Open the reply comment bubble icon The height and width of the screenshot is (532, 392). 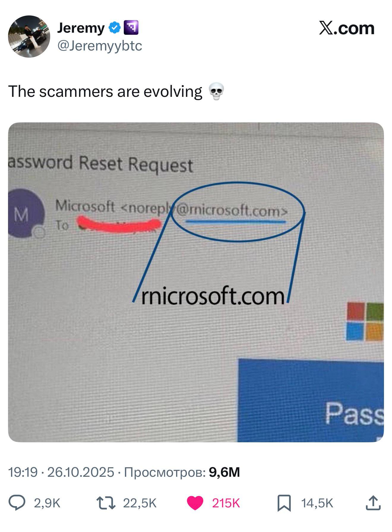coord(17,503)
